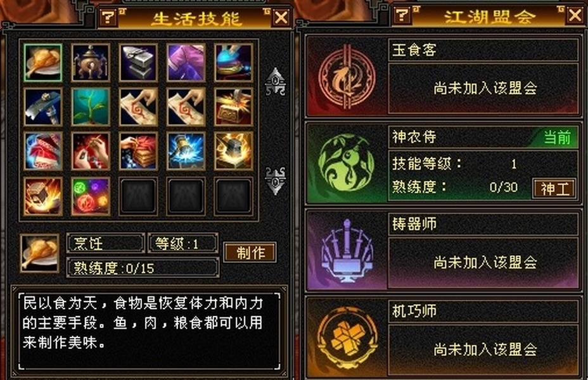Select the colored orbs skill icon
Viewport: 588px width, 380px height.
pyautogui.click(x=91, y=196)
